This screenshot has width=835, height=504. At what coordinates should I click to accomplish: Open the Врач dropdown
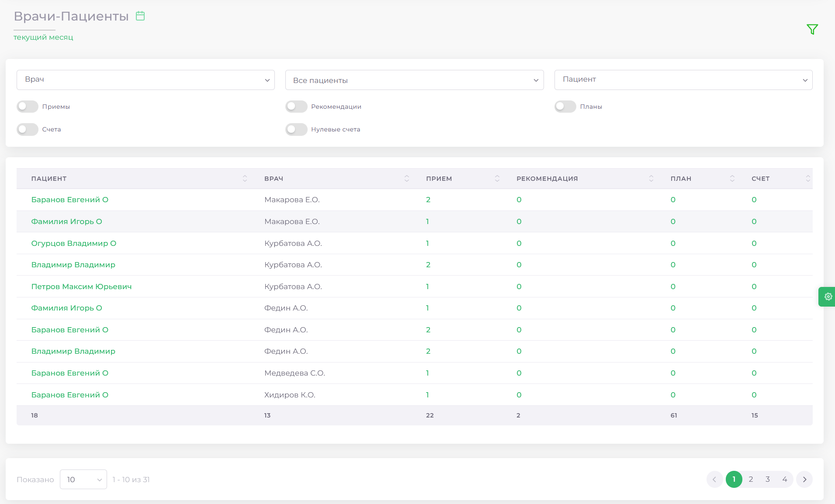pos(146,80)
